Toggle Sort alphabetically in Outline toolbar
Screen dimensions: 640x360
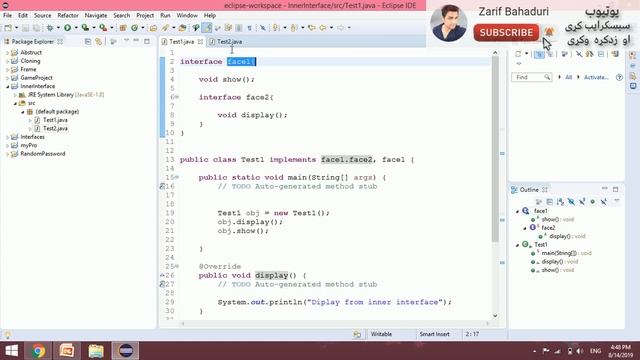point(560,202)
